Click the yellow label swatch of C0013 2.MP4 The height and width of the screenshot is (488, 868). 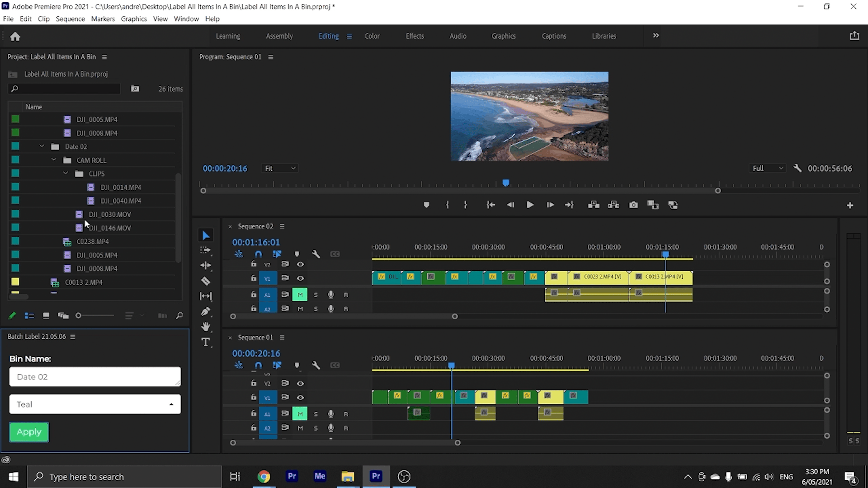15,282
